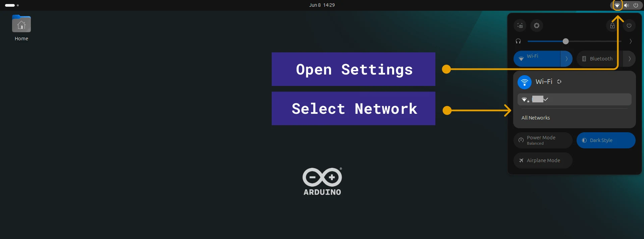Click the headphones output icon

coord(518,41)
